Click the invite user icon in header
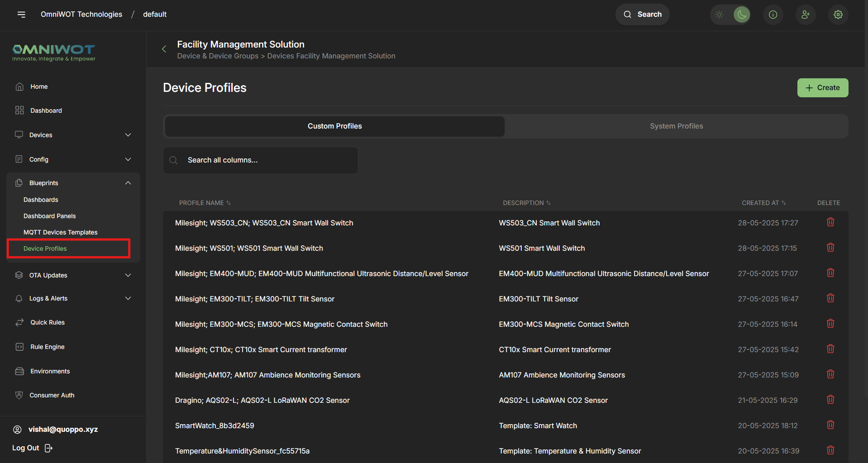Viewport: 868px width, 463px height. (x=806, y=14)
